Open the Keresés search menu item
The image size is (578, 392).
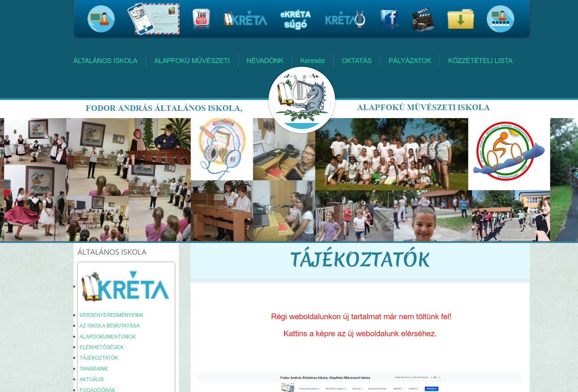[x=312, y=61]
